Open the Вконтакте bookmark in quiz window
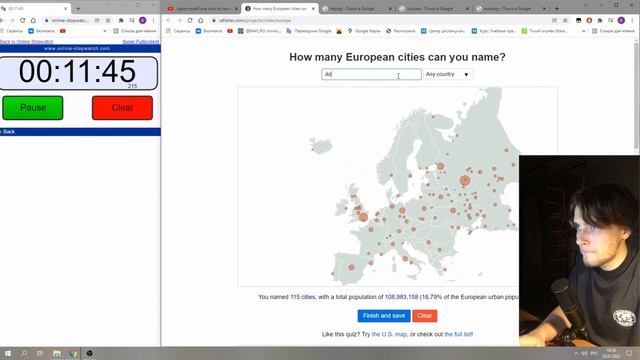The height and width of the screenshot is (360, 640). point(209,31)
